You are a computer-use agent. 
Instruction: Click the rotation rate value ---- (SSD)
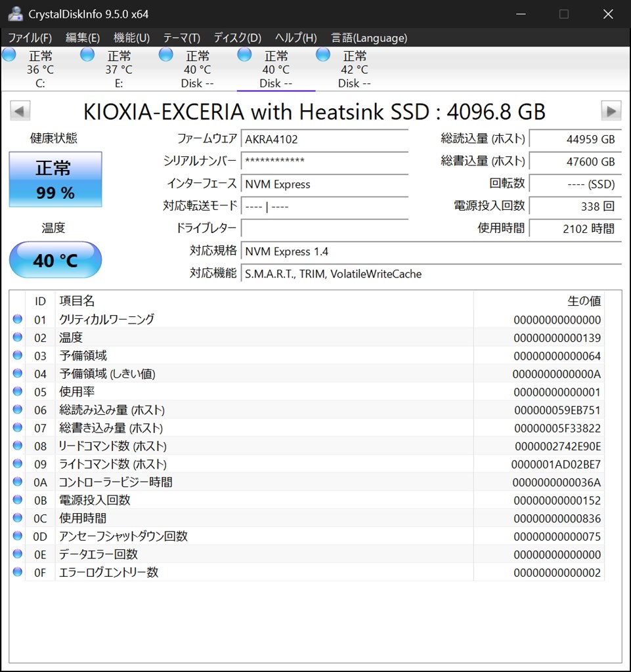(575, 184)
